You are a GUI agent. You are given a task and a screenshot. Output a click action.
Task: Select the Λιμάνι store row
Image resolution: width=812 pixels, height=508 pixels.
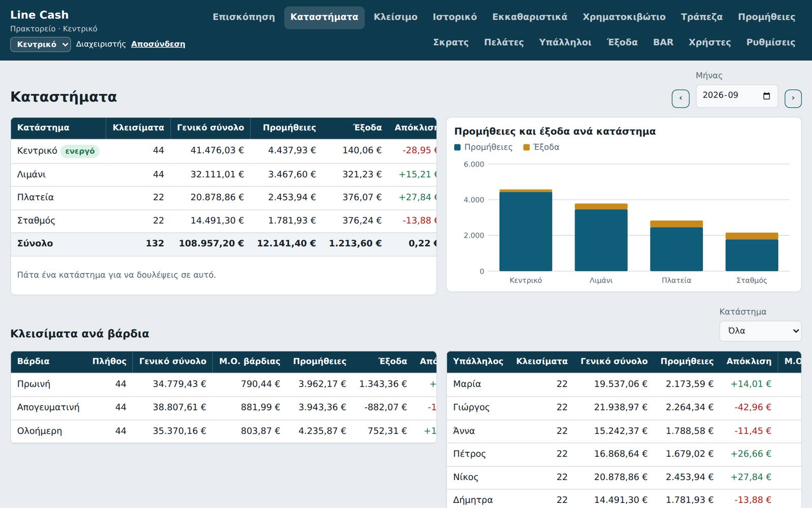(223, 174)
